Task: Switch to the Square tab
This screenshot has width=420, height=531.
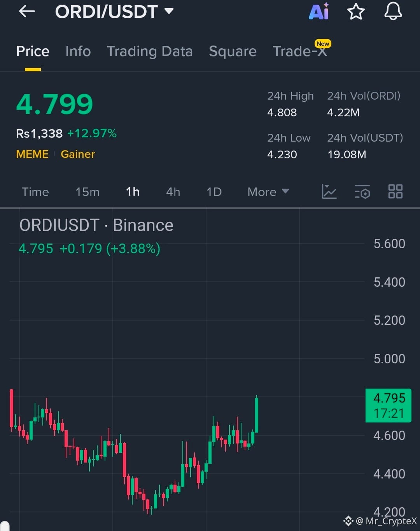Action: 233,51
